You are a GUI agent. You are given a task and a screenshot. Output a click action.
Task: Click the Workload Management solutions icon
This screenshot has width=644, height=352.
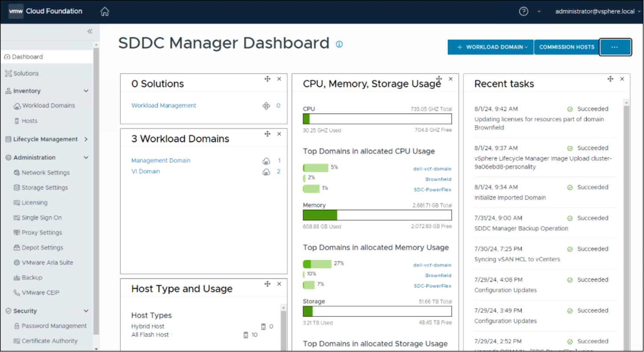(266, 106)
